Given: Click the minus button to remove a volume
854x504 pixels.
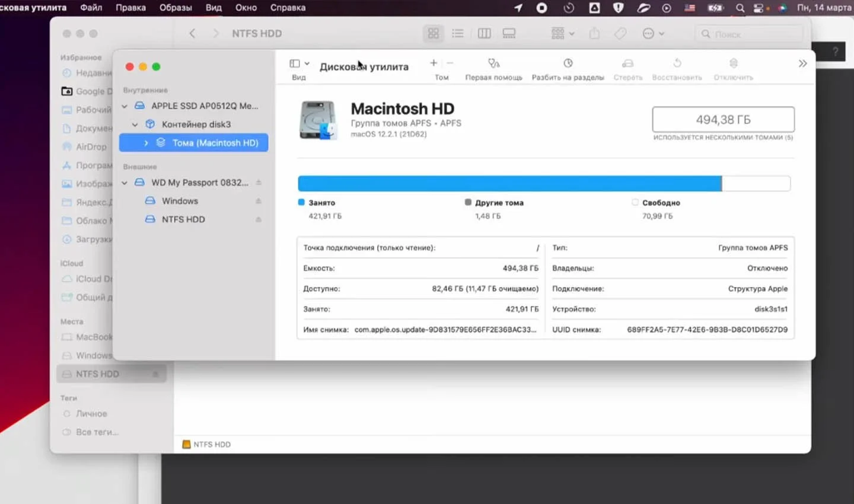Looking at the screenshot, I should 450,63.
